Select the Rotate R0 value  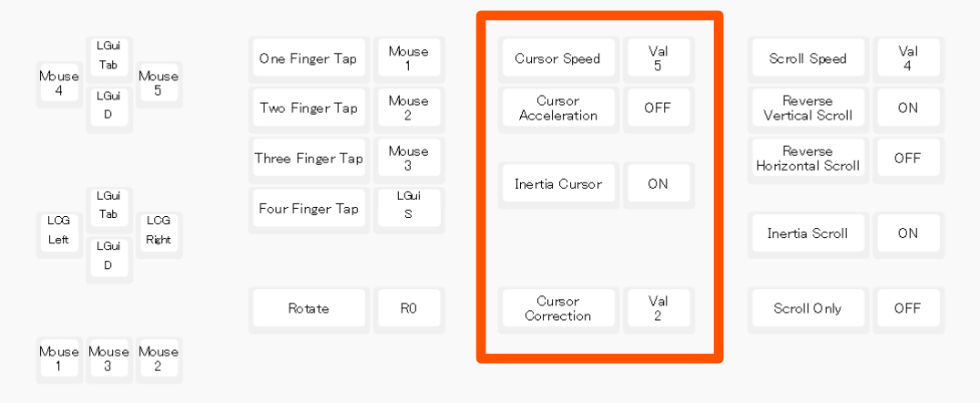click(x=408, y=308)
